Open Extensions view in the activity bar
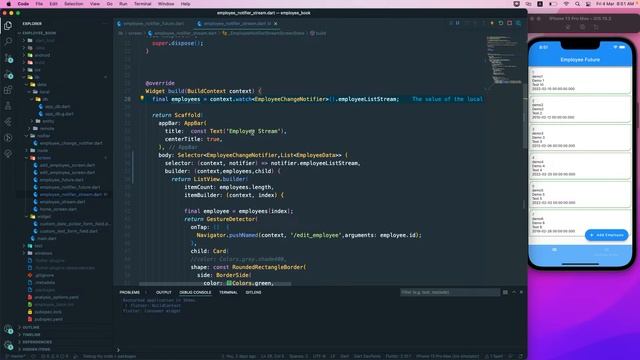The image size is (640, 360). pos(8,90)
